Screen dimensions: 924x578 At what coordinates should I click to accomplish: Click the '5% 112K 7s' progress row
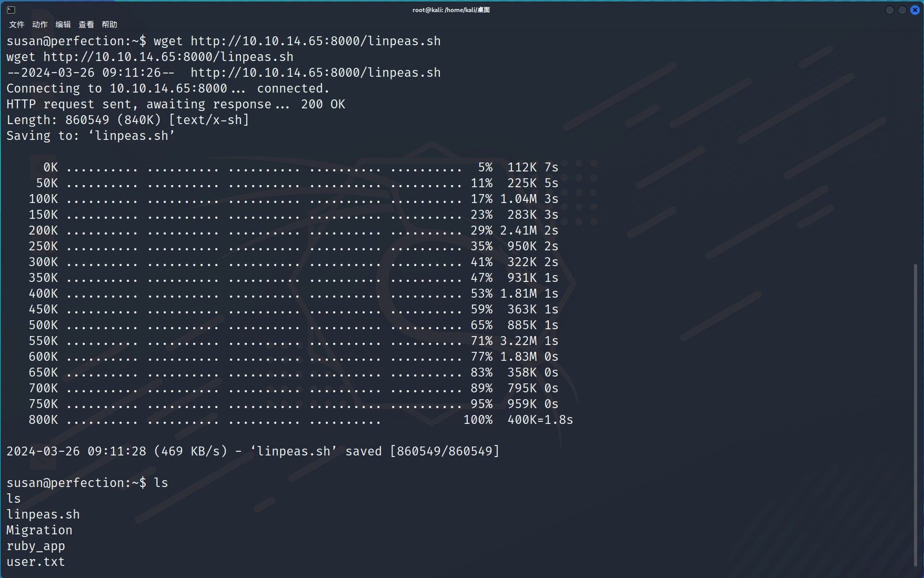300,167
